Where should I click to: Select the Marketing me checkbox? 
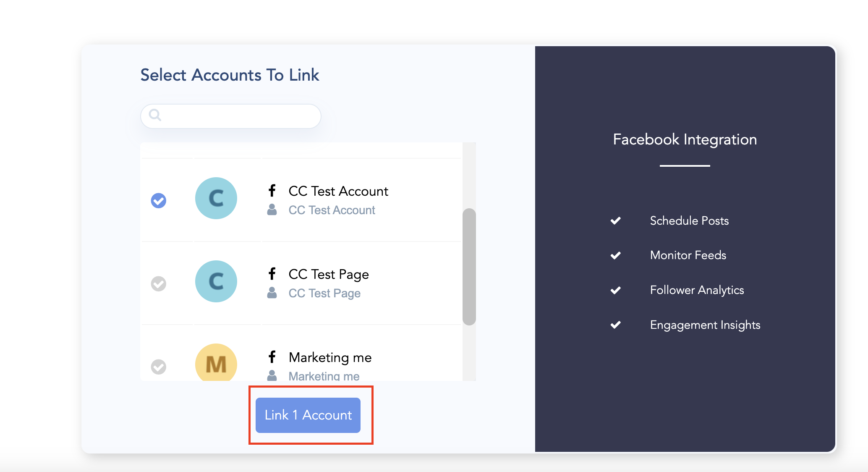coord(159,367)
